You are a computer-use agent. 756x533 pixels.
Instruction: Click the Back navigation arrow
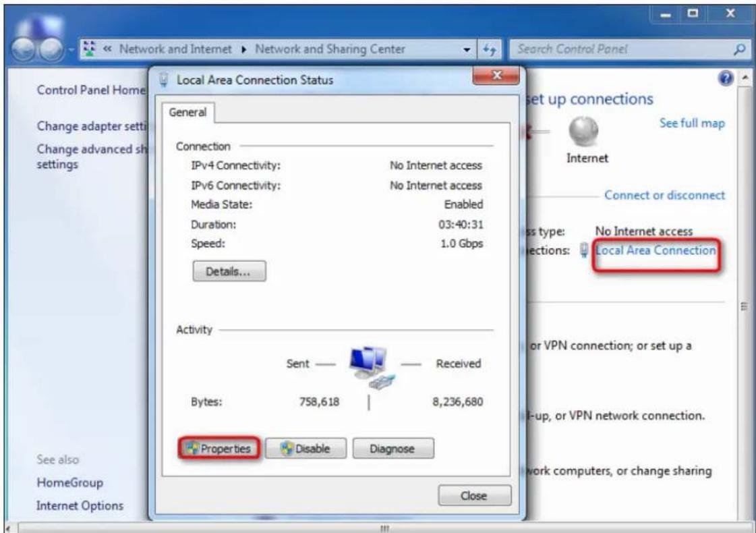[x=23, y=49]
